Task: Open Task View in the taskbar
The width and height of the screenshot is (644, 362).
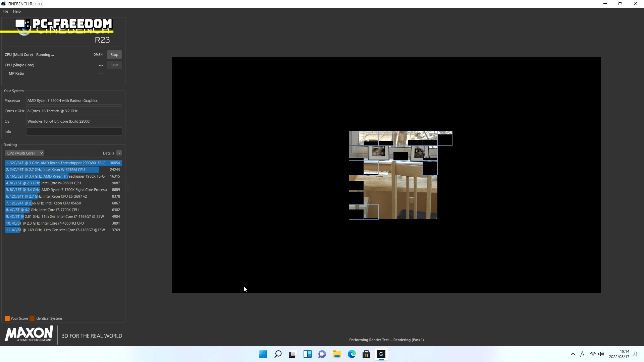Action: pyautogui.click(x=292, y=354)
